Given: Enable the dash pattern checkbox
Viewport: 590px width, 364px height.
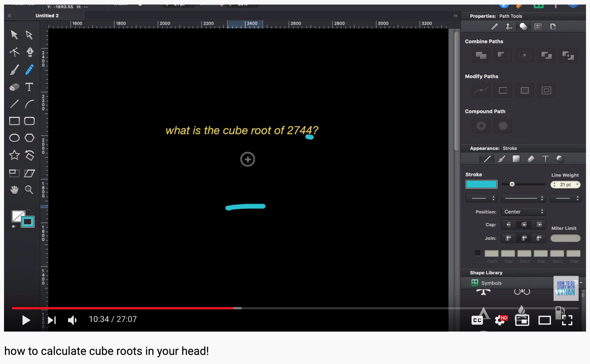Looking at the screenshot, I should [x=478, y=253].
